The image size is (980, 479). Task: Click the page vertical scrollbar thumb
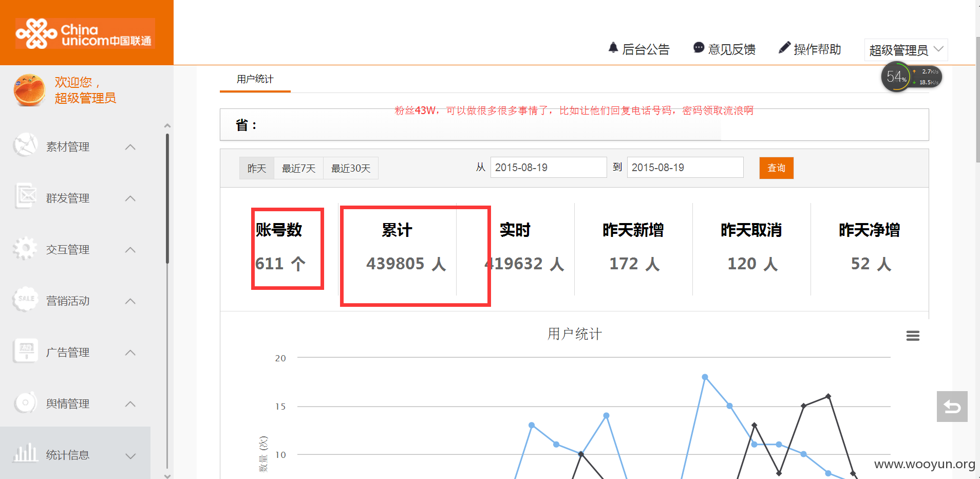[977, 99]
